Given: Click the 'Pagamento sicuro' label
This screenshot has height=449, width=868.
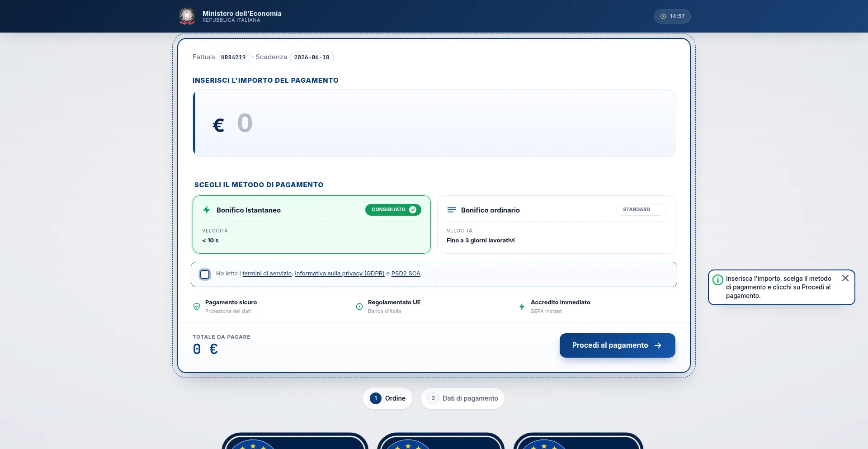Looking at the screenshot, I should [x=231, y=302].
